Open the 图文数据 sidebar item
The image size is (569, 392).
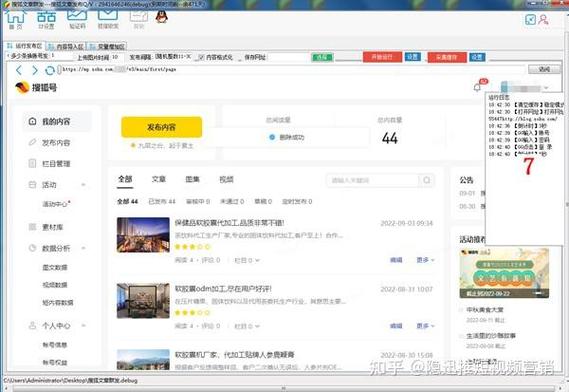[55, 268]
